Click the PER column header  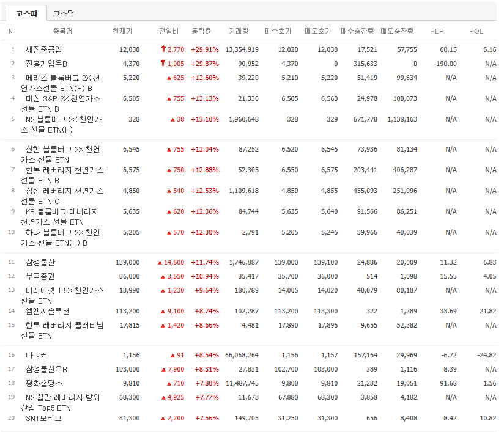click(x=437, y=31)
